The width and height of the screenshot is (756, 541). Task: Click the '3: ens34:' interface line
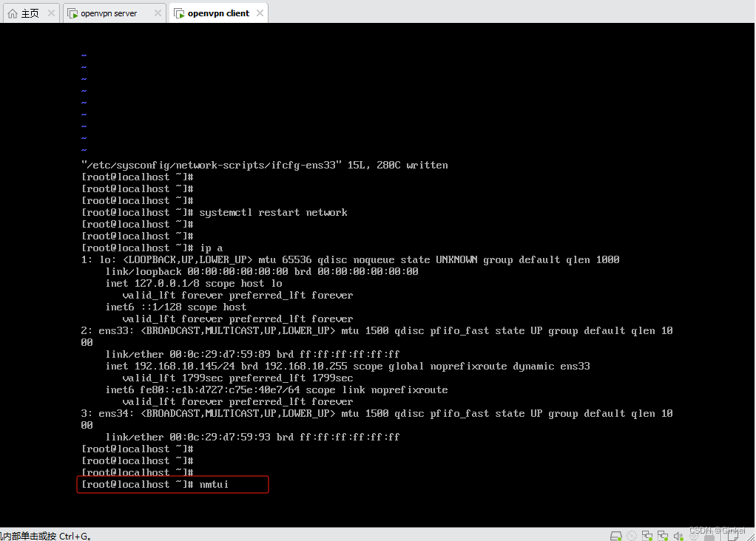tap(377, 419)
